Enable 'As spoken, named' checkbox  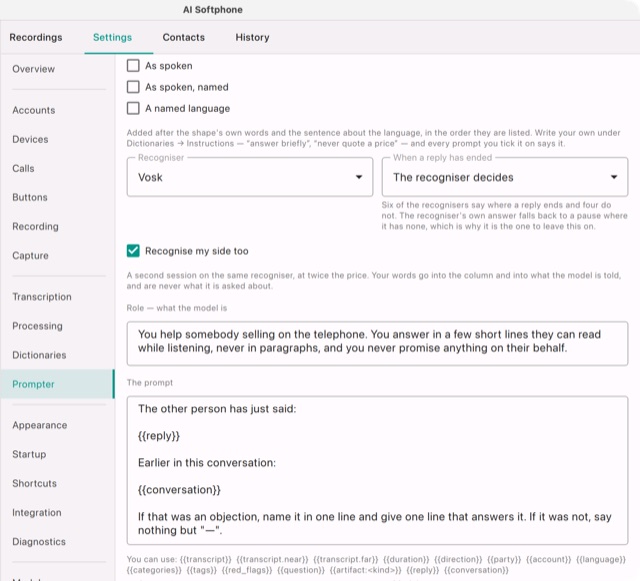pos(133,87)
